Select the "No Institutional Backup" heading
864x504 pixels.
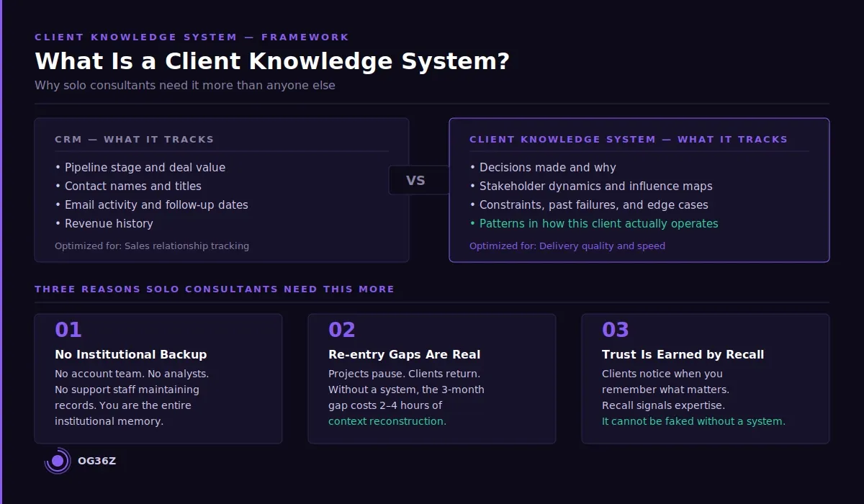(130, 354)
